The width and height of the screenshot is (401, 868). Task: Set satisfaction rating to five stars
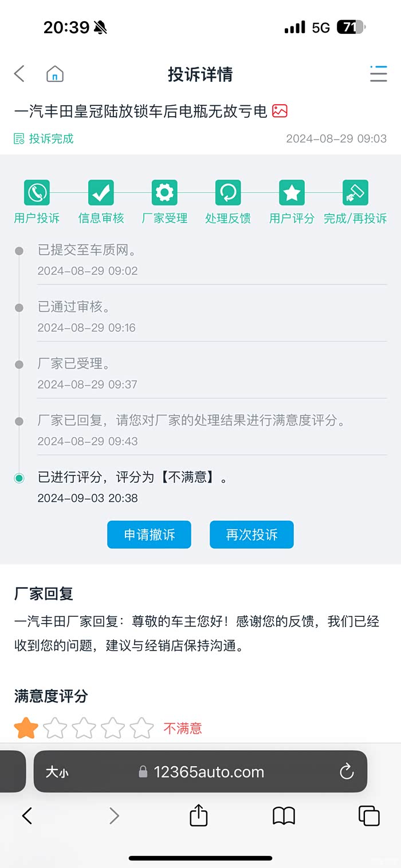141,728
